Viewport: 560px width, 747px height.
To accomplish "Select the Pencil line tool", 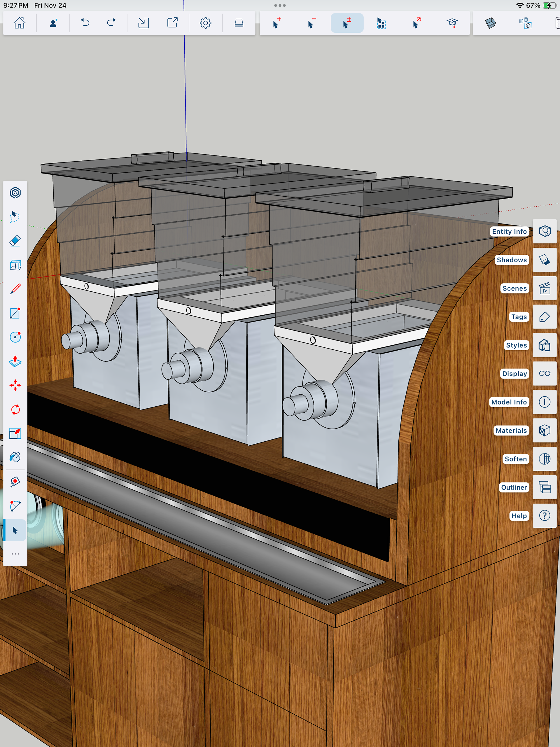I will (15, 289).
